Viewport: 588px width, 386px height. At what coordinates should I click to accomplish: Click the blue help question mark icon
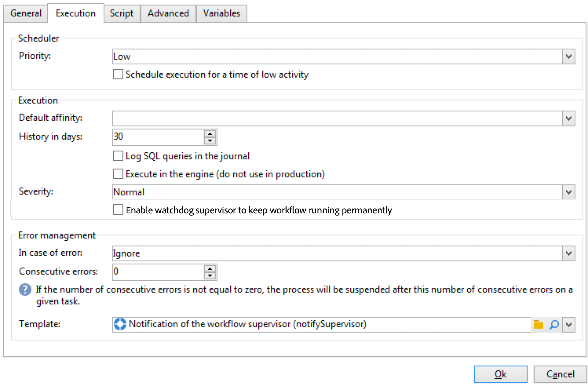tap(25, 290)
